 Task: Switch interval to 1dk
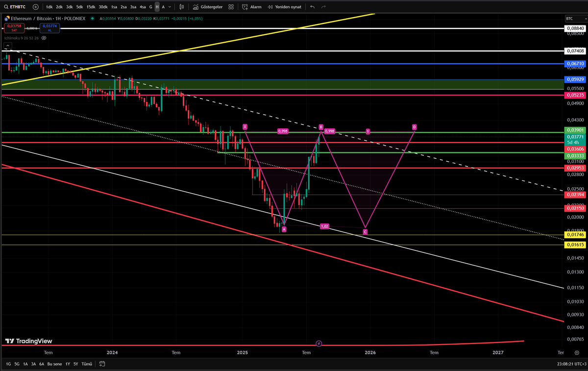[x=49, y=7]
